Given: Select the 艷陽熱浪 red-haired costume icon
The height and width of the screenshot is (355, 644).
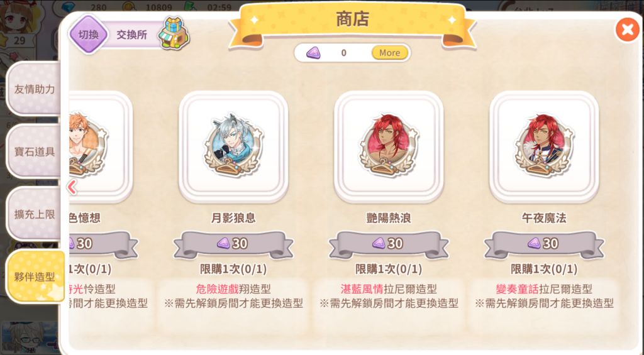Looking at the screenshot, I should (x=389, y=146).
